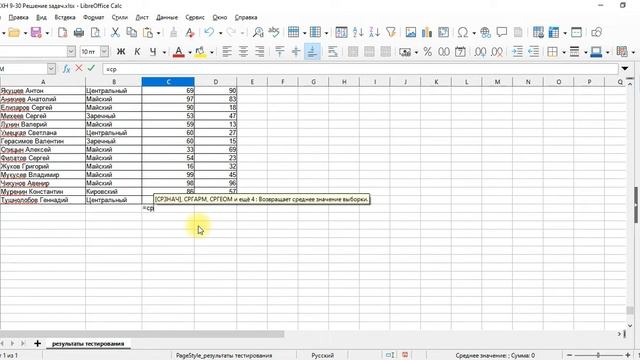Open Формат menu
The height and width of the screenshot is (360, 640).
point(93,18)
